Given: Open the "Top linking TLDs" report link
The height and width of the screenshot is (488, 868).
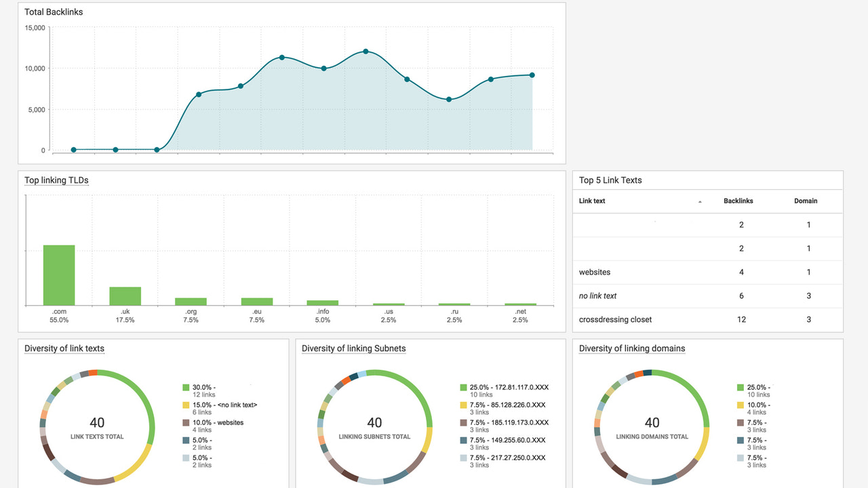Looking at the screenshot, I should coord(56,180).
